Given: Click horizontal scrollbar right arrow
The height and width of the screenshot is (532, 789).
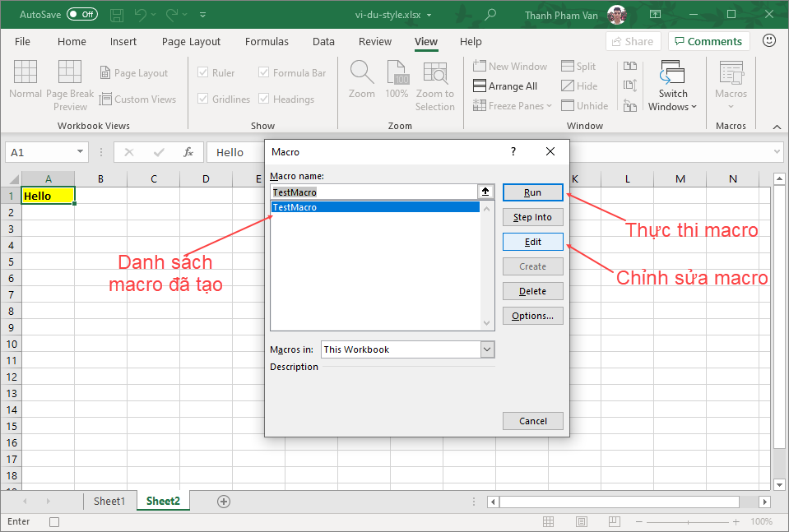Looking at the screenshot, I should [x=765, y=502].
